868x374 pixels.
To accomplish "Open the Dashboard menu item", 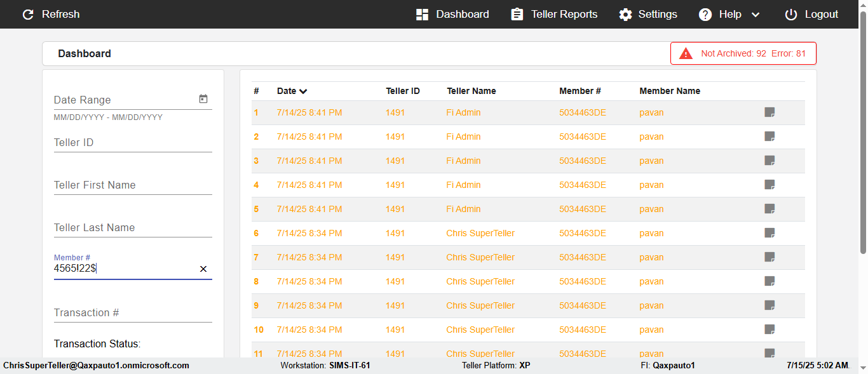I will pos(452,15).
